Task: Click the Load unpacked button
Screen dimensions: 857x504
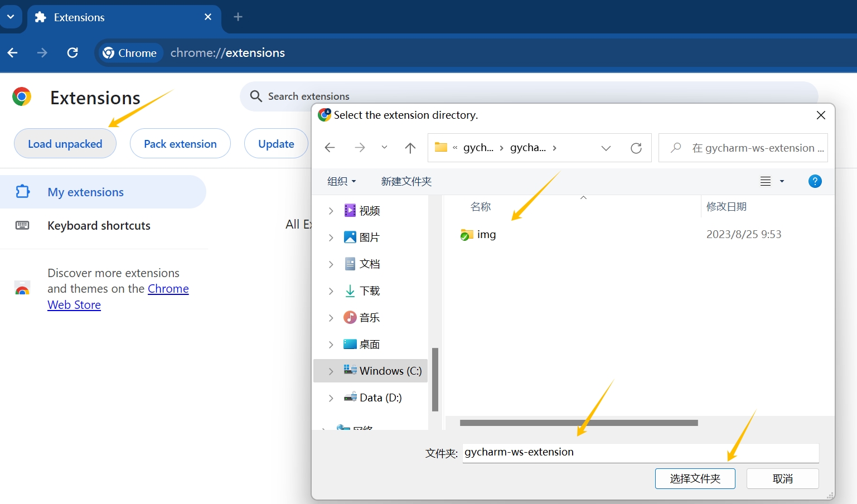Action: point(65,144)
